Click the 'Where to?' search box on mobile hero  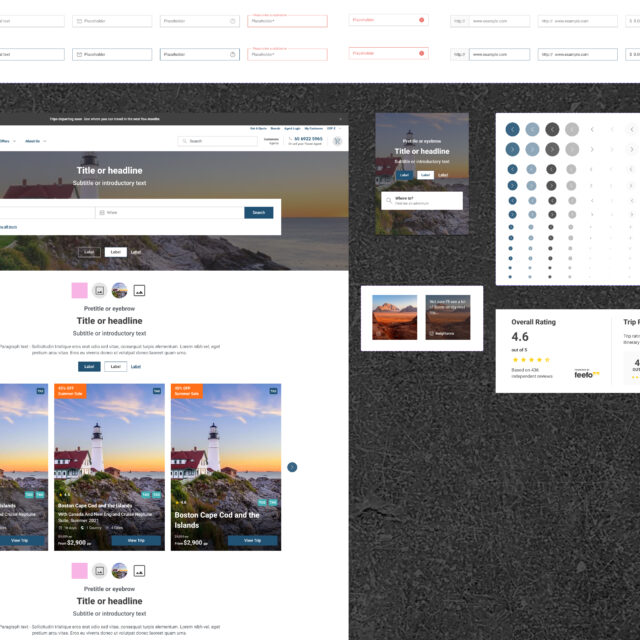pos(422,201)
